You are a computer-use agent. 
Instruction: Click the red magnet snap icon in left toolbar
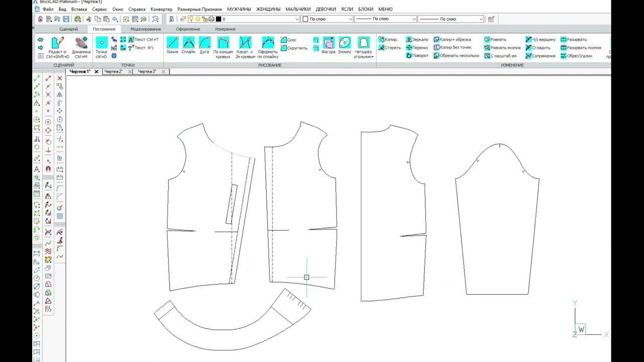coord(48,169)
